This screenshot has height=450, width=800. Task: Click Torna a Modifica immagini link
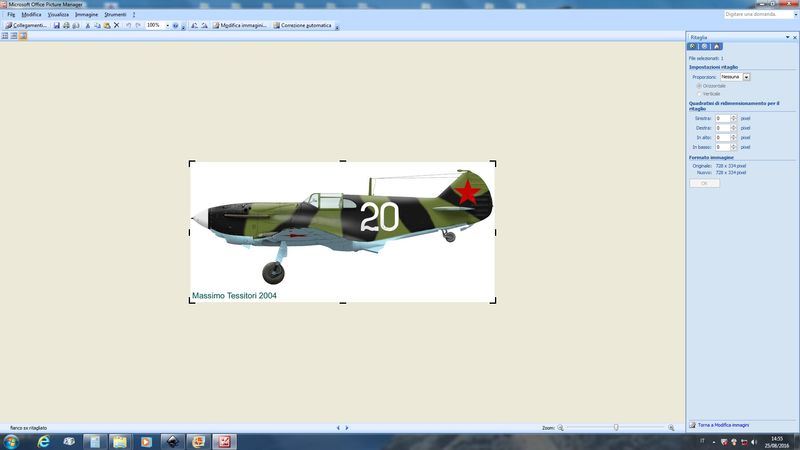(x=723, y=424)
